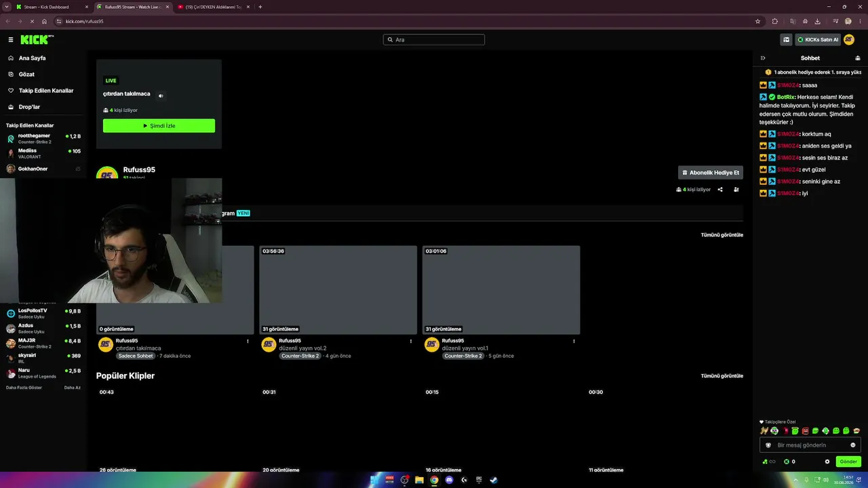Open Discord from the taskbar
Screen dimensions: 868x488
click(449, 480)
